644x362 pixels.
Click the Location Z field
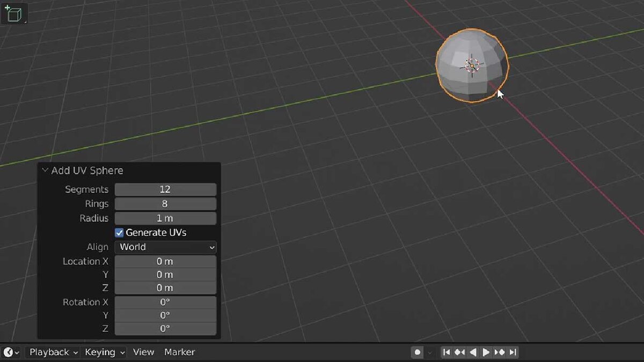pyautogui.click(x=165, y=288)
